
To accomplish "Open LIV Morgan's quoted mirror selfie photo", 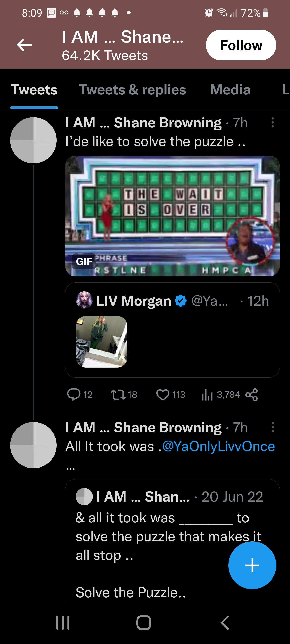I will click(x=101, y=342).
